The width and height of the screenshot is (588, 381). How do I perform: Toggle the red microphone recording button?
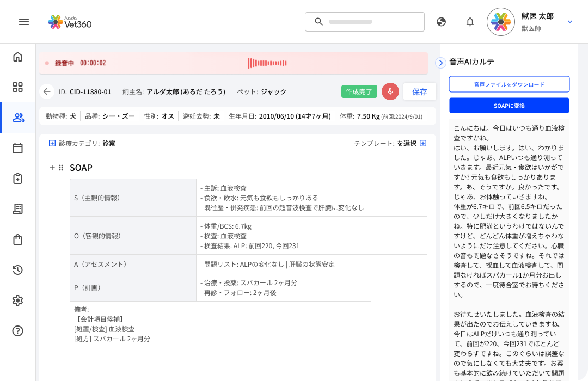click(390, 91)
